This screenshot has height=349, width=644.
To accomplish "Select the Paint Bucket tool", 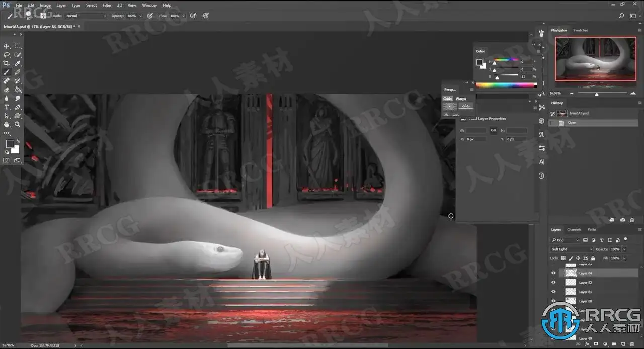I will [18, 90].
